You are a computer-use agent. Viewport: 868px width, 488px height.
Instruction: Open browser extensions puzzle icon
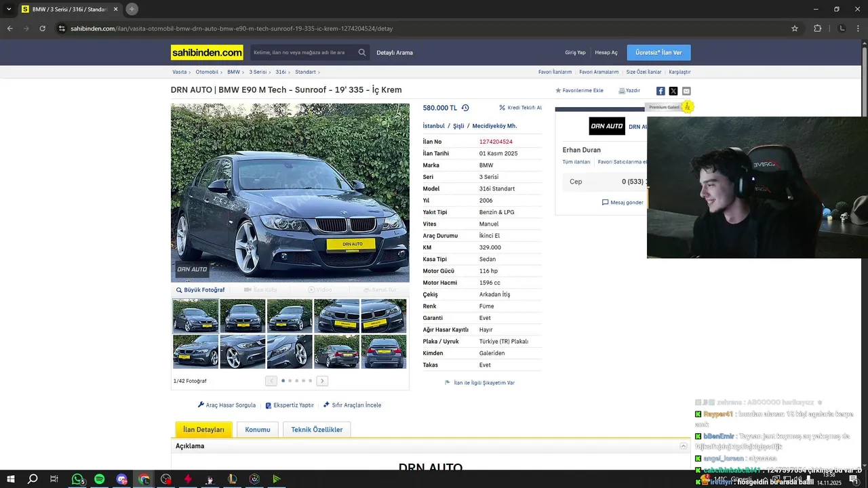tap(817, 28)
